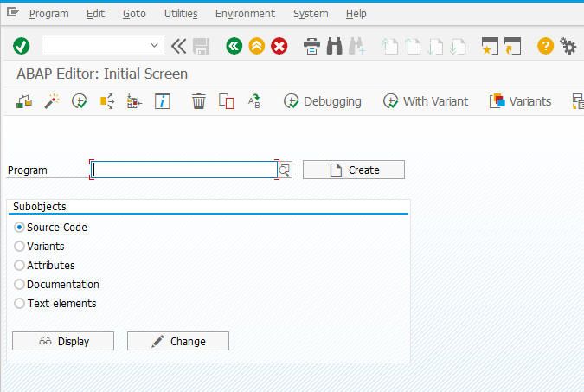Click the blue information 'i' icon
584x392 pixels.
pos(163,101)
